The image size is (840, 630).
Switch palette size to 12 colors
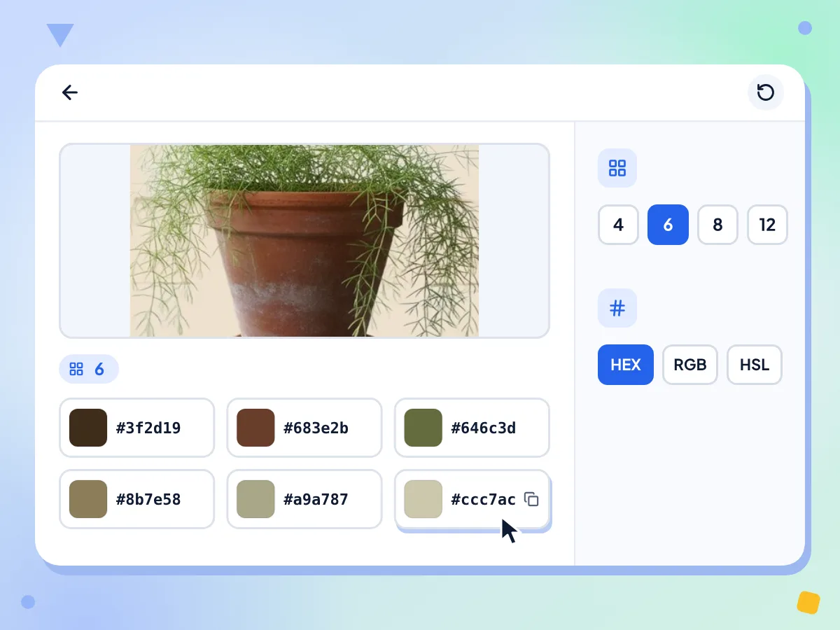pos(767,225)
